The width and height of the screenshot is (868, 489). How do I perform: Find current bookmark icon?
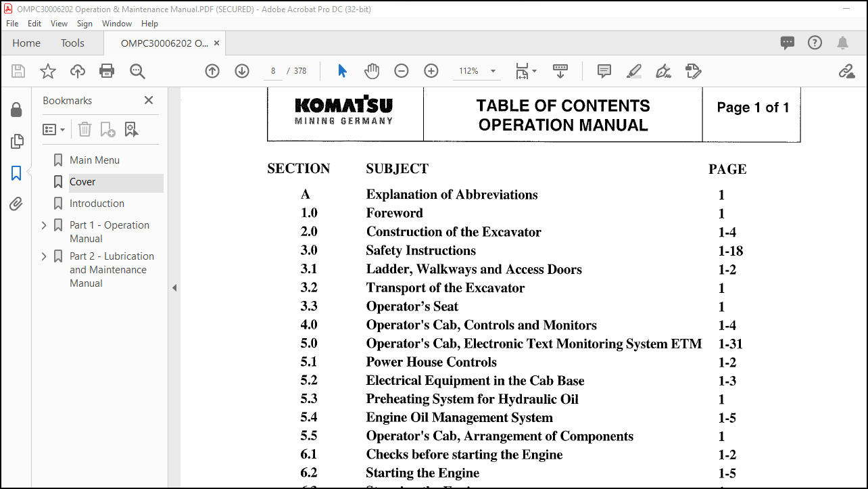131,129
